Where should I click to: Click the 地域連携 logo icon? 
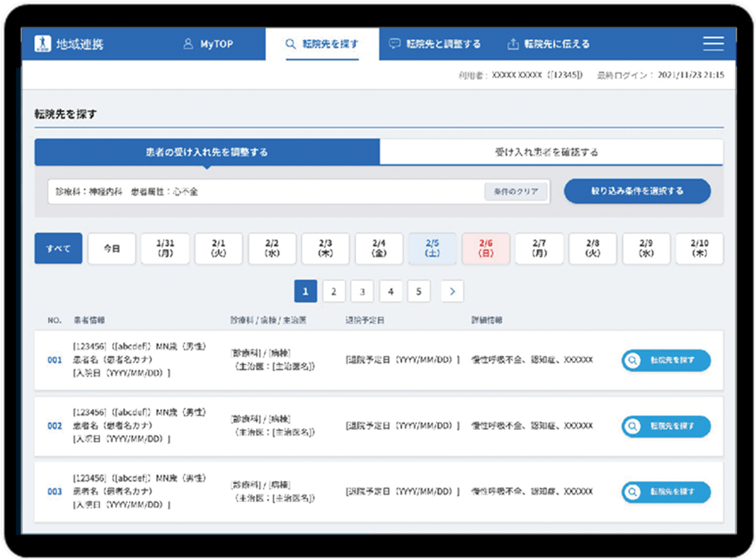[x=43, y=44]
